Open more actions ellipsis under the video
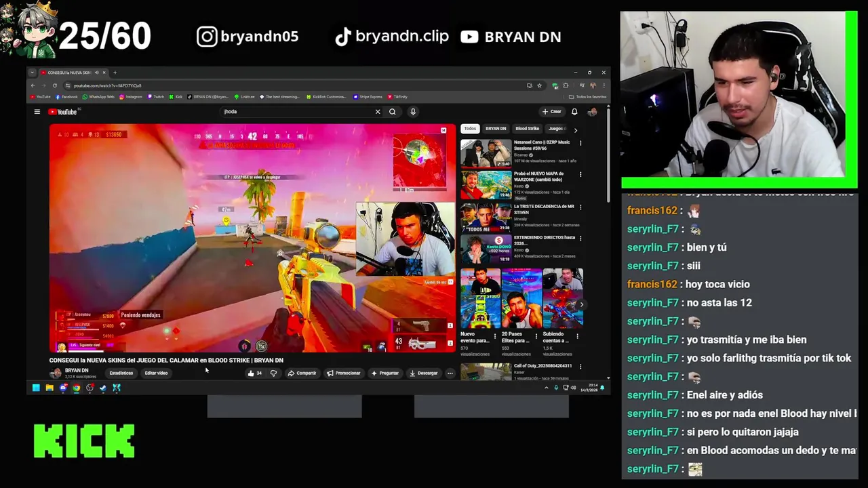The width and height of the screenshot is (868, 488). coord(450,373)
